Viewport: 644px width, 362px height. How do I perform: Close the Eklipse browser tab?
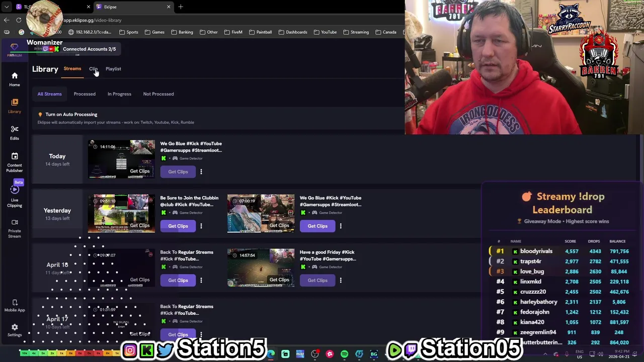(x=169, y=7)
